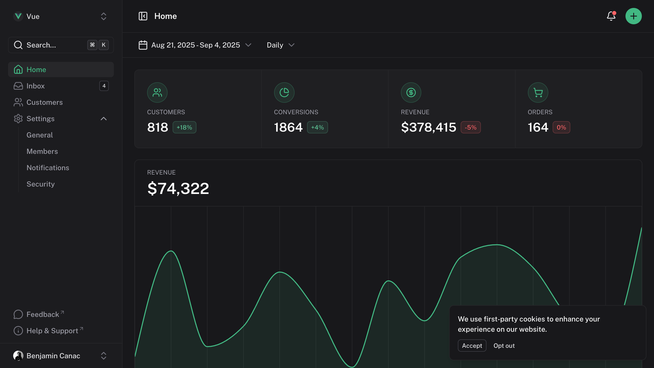
Task: Click the Home icon in sidebar
Action: pos(18,70)
